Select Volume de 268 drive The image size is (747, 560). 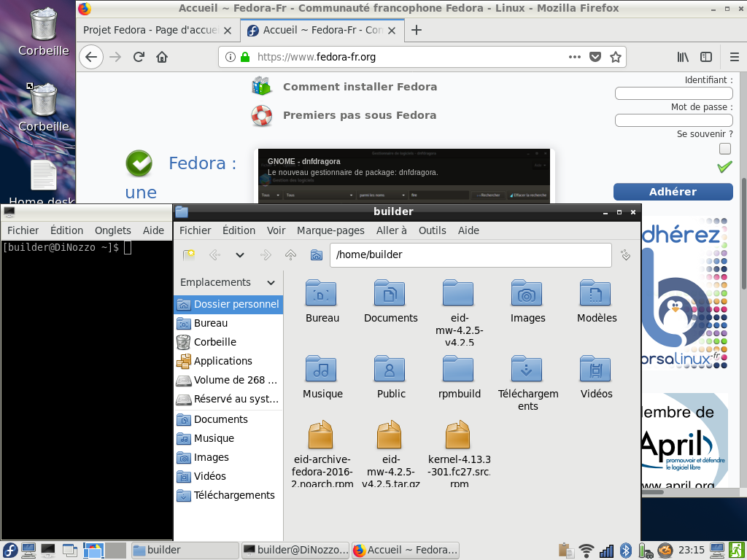click(x=228, y=380)
